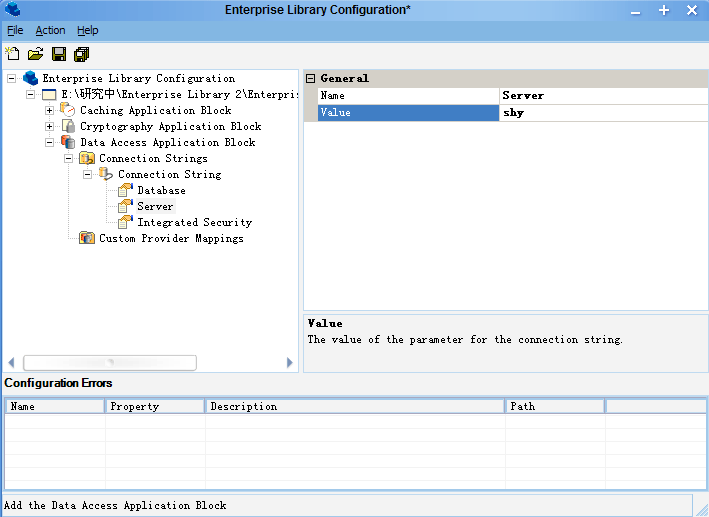Click the Open Application folder icon
Image resolution: width=709 pixels, height=517 pixels.
35,54
